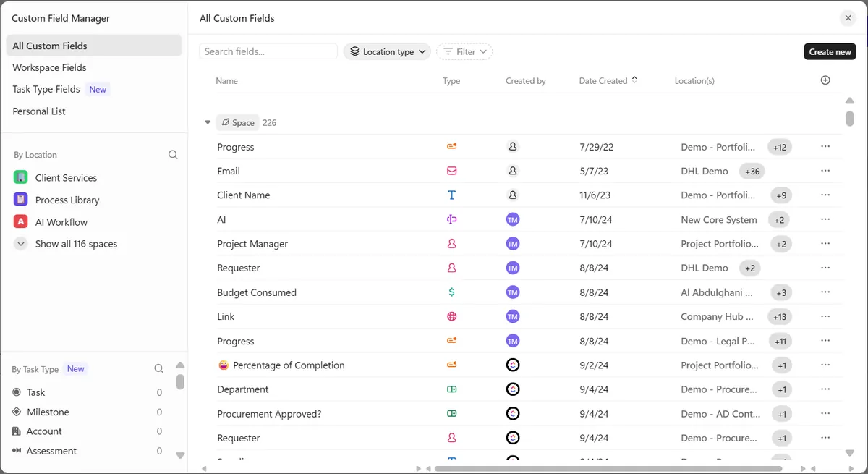Expand the +12 locations badge for Progress
The height and width of the screenshot is (474, 868).
pyautogui.click(x=780, y=147)
